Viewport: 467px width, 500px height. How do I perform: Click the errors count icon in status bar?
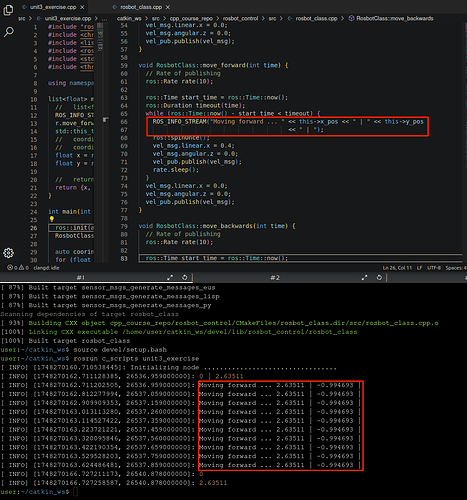(10, 268)
